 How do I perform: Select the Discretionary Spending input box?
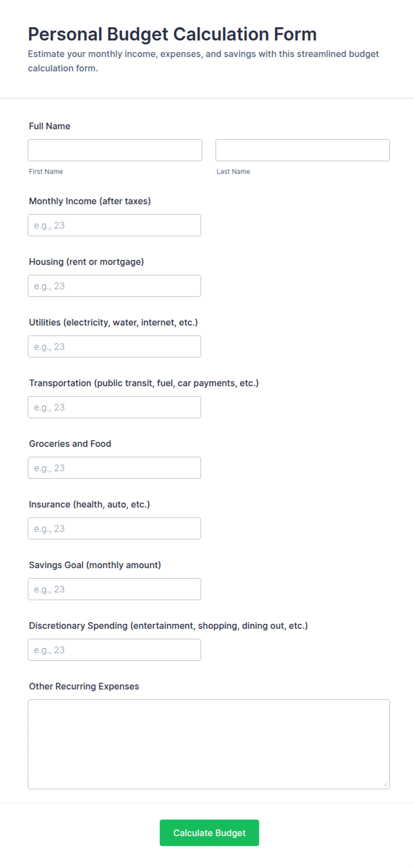point(114,650)
